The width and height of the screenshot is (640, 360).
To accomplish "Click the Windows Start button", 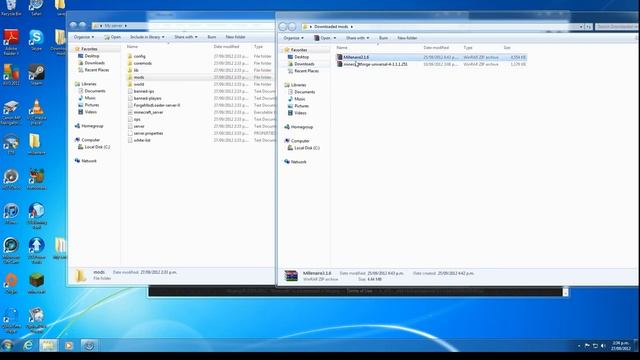I will (7, 345).
